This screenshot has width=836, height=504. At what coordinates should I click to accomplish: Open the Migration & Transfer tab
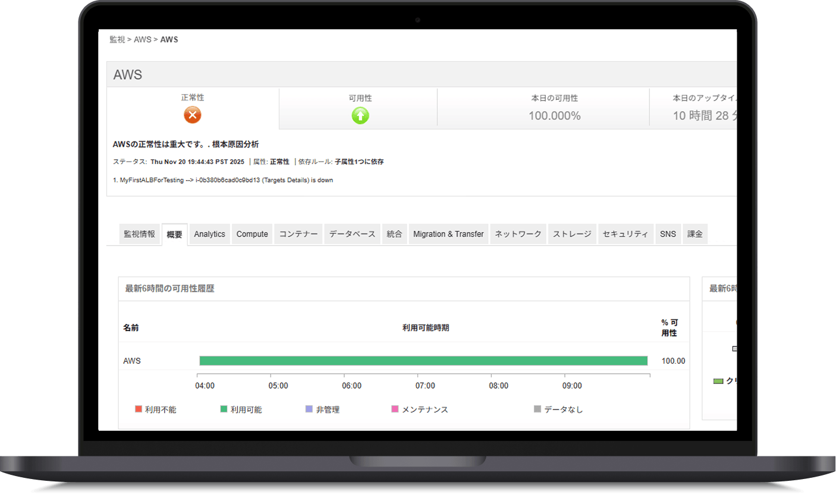(x=448, y=234)
